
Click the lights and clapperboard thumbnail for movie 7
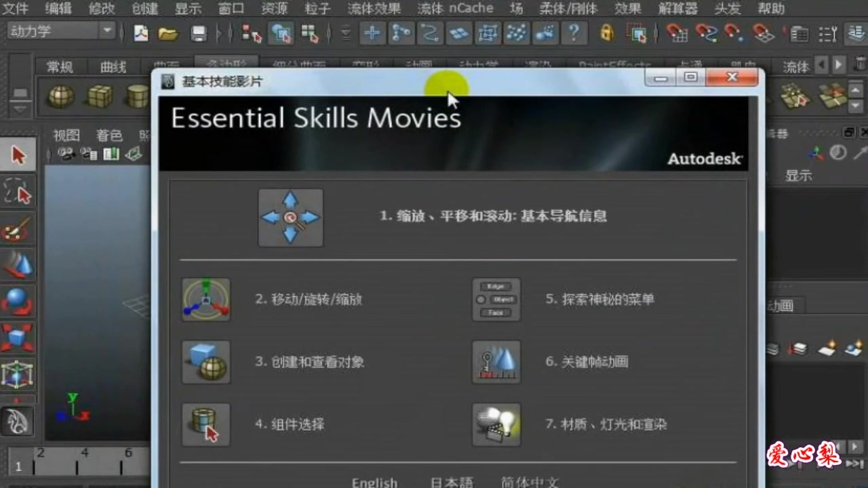[x=496, y=425]
